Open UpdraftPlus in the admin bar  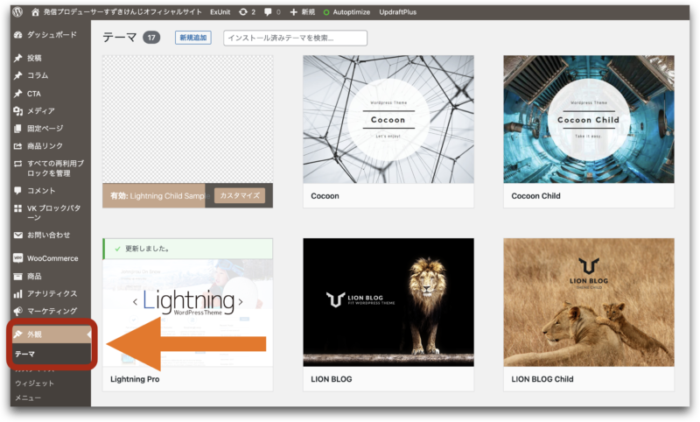click(x=398, y=12)
